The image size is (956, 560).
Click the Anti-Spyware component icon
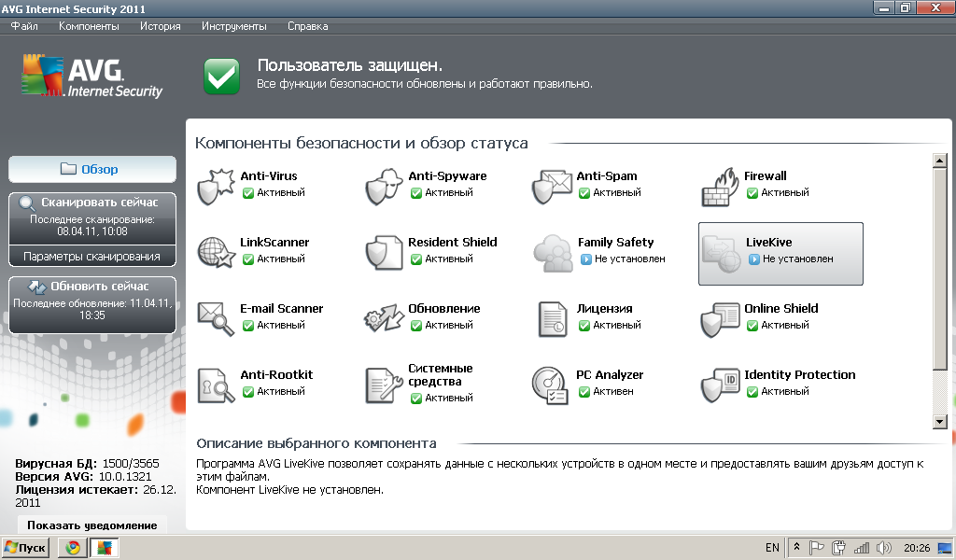pyautogui.click(x=384, y=187)
